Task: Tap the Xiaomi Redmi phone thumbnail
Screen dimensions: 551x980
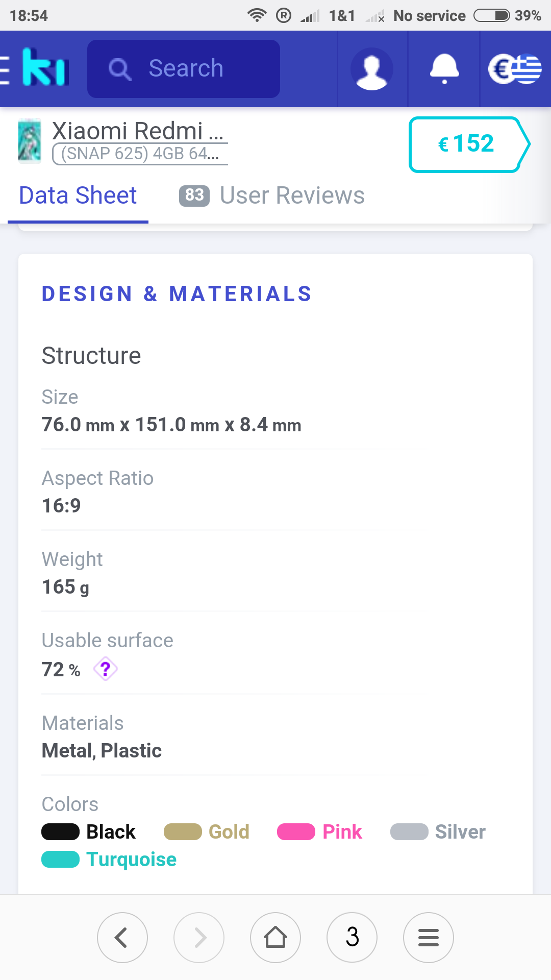Action: (x=30, y=141)
